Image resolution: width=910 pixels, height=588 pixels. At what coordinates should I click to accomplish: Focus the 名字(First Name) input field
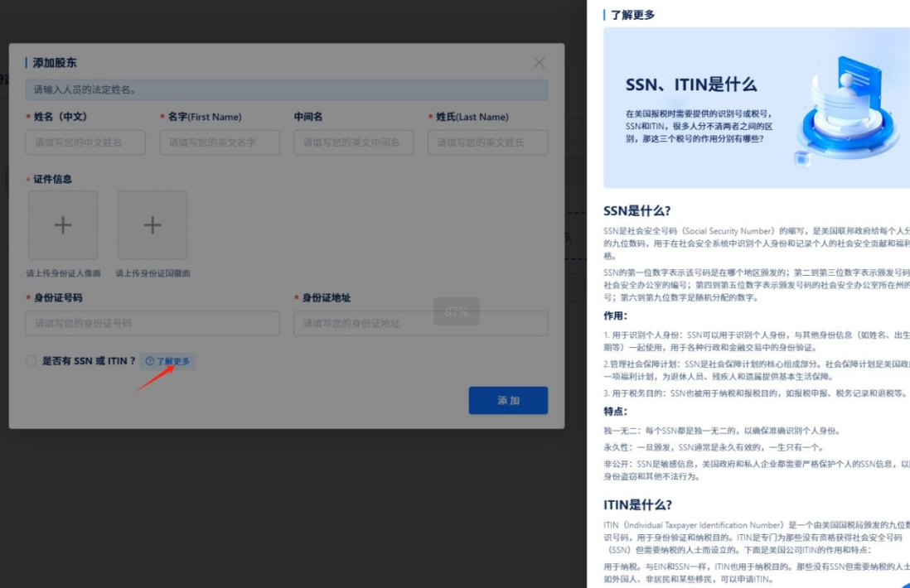coord(220,142)
